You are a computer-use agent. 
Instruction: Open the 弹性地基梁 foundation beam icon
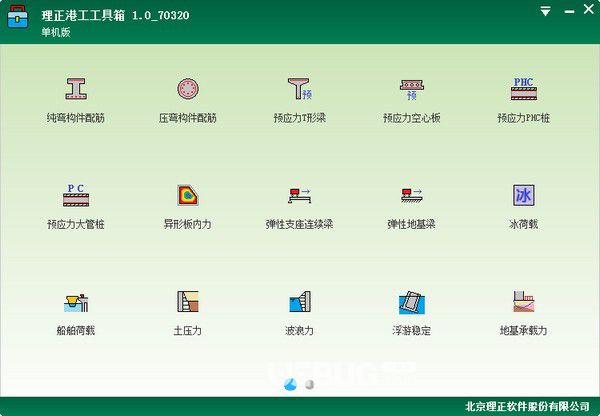pyautogui.click(x=412, y=195)
